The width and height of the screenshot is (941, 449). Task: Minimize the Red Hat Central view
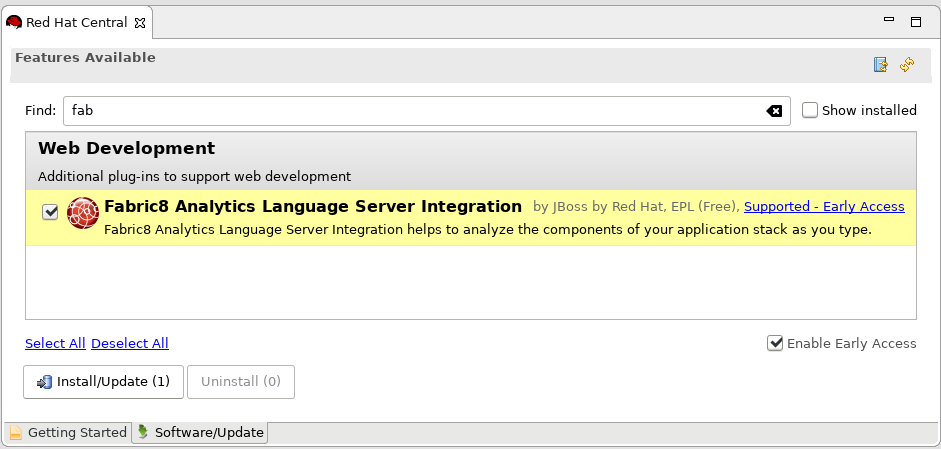pyautogui.click(x=889, y=20)
